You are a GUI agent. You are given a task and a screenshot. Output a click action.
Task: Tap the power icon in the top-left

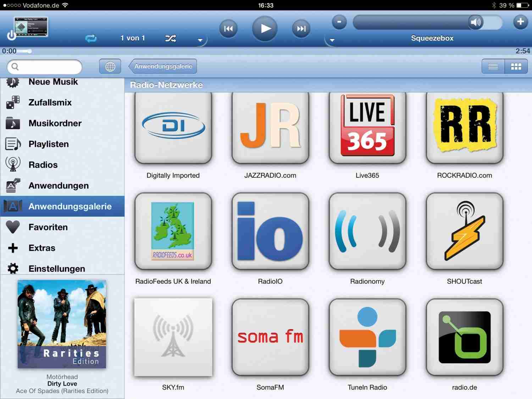pos(11,35)
